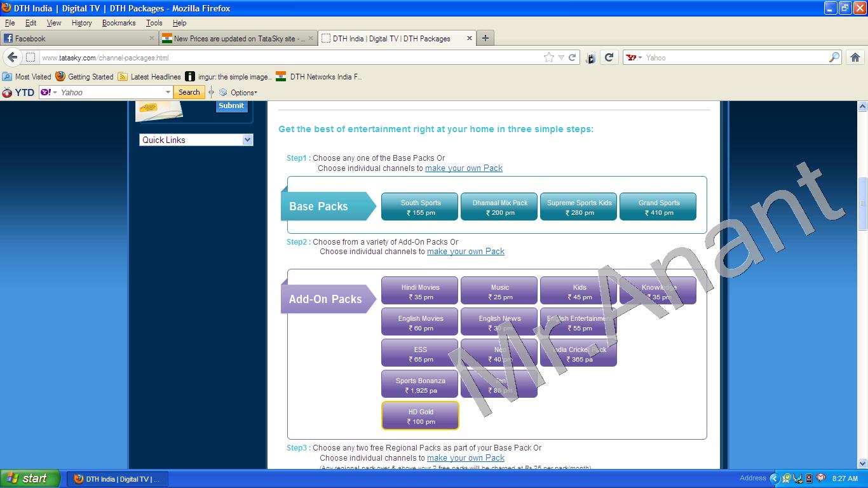Click the phone tray icon with red X
This screenshot has height=488, width=868.
[809, 478]
